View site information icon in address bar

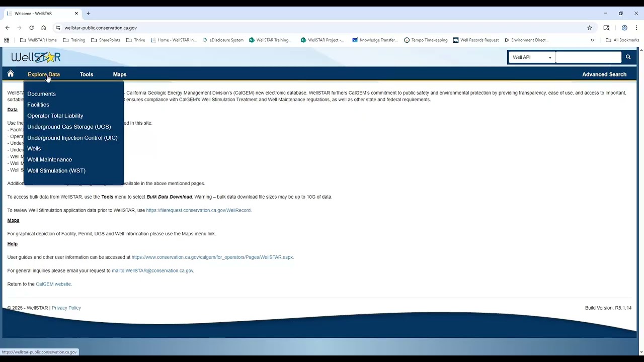coord(58,28)
